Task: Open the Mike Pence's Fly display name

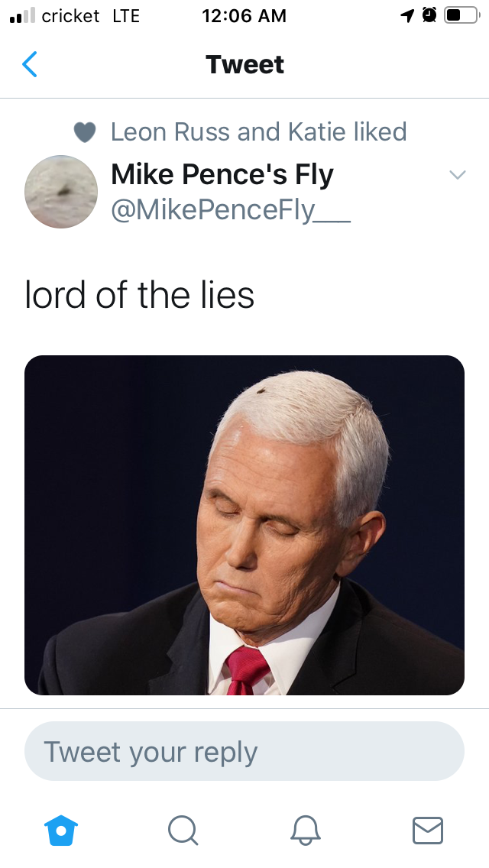Action: pos(222,175)
